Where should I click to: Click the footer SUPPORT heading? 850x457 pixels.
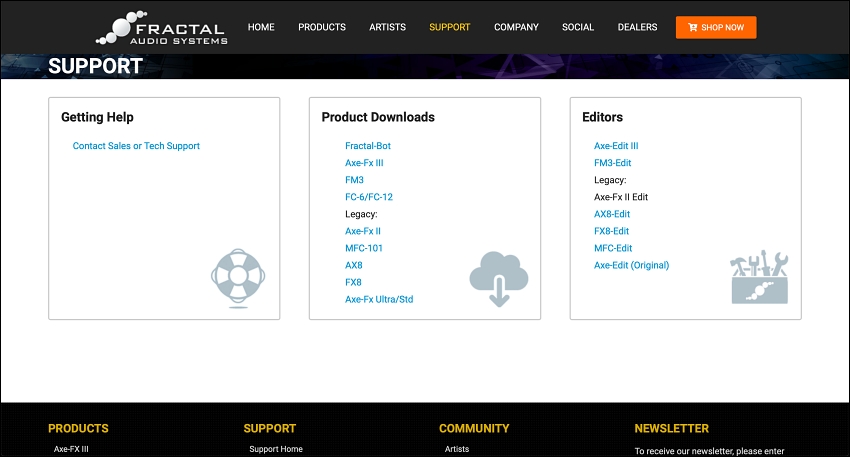coord(269,428)
